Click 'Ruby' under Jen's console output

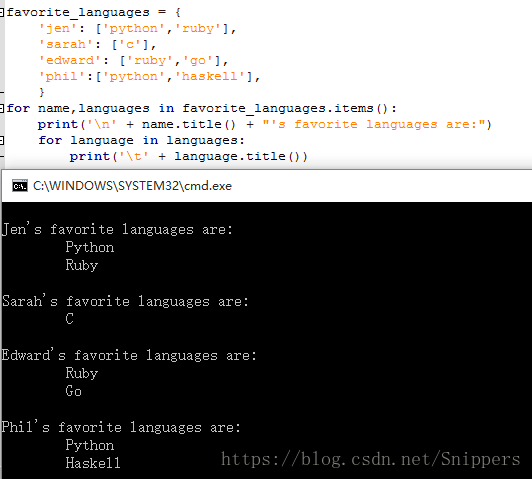pos(82,265)
